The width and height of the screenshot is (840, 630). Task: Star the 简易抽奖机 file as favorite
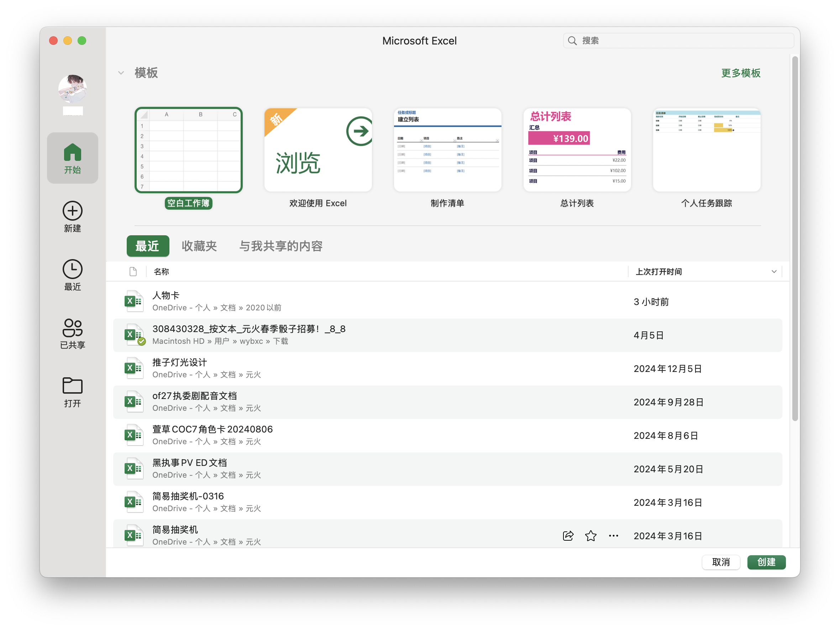(x=590, y=536)
